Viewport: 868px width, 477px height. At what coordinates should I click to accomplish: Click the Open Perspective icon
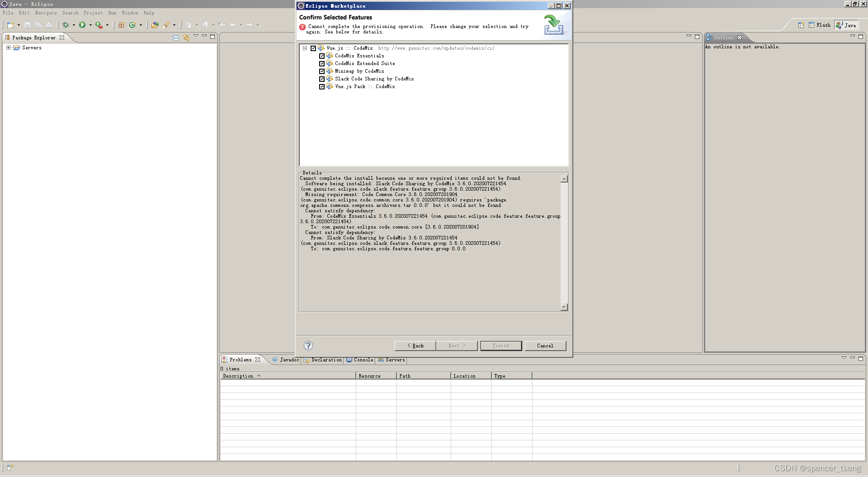[x=801, y=25]
